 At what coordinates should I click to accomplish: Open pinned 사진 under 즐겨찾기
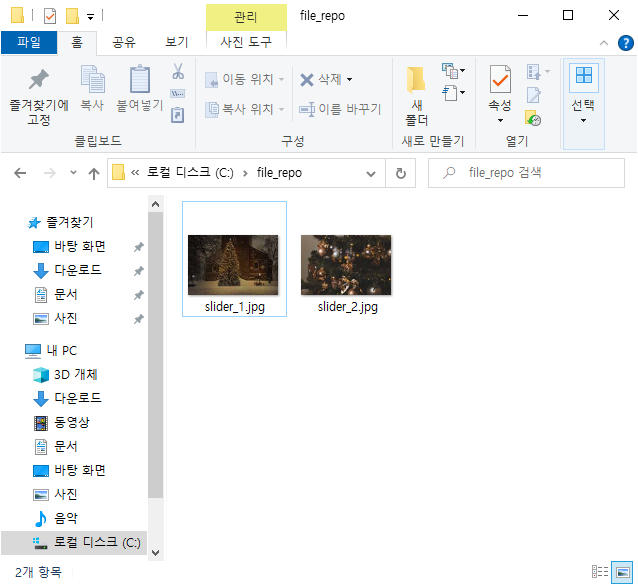pyautogui.click(x=55, y=318)
